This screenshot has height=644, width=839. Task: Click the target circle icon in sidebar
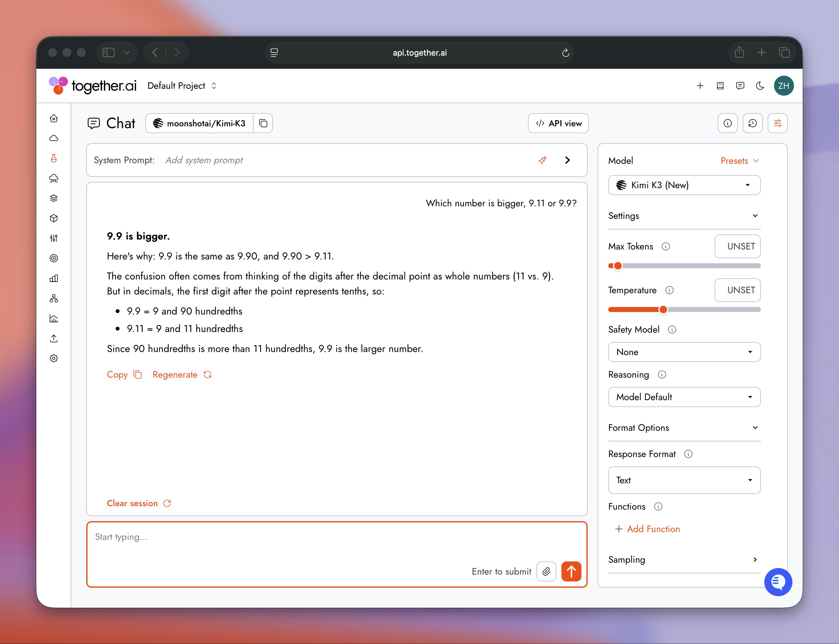pyautogui.click(x=54, y=258)
